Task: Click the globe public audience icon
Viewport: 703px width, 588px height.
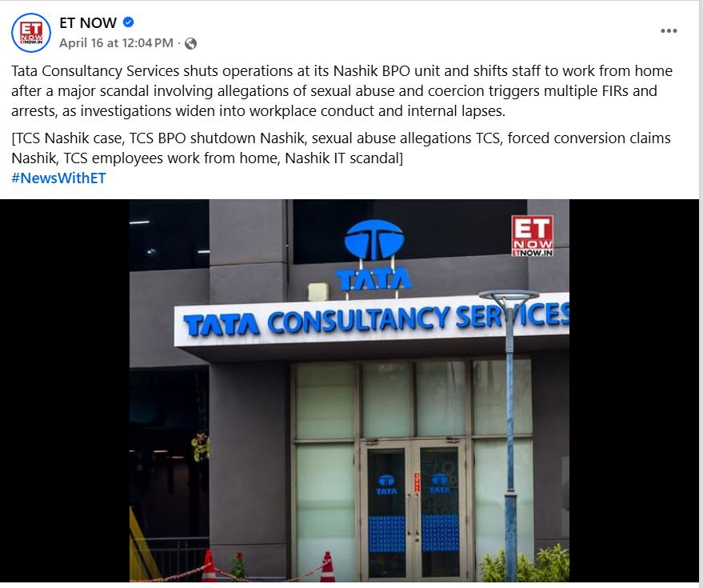Action: pos(190,43)
